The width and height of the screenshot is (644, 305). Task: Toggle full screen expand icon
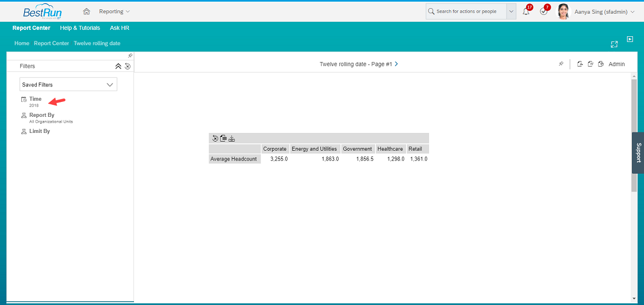(x=614, y=44)
